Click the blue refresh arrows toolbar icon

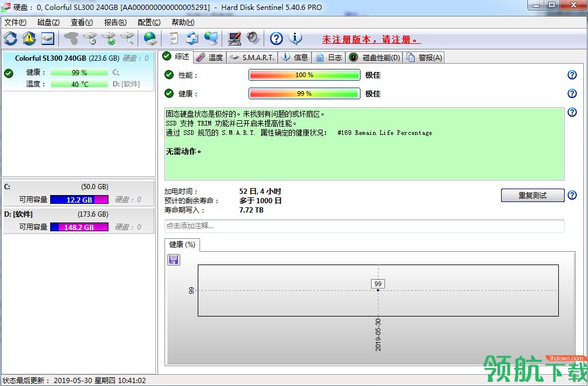pos(10,39)
